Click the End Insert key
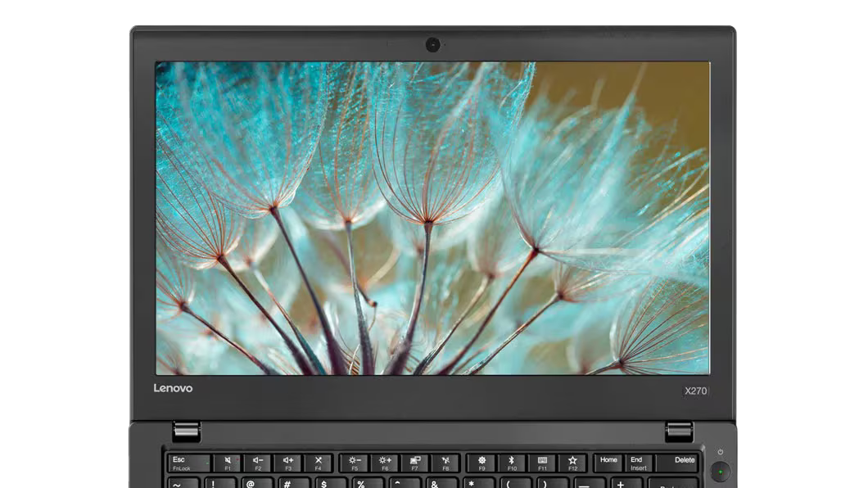 [638, 463]
